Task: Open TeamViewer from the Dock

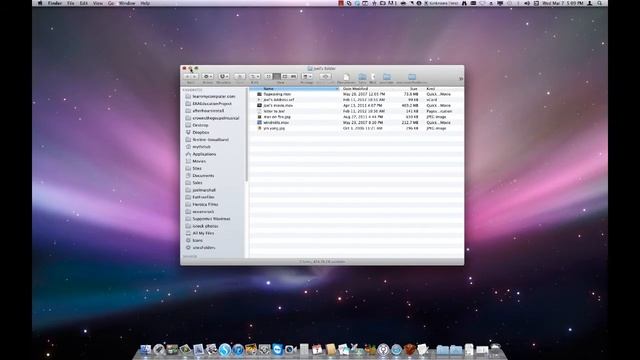Action: [278, 349]
